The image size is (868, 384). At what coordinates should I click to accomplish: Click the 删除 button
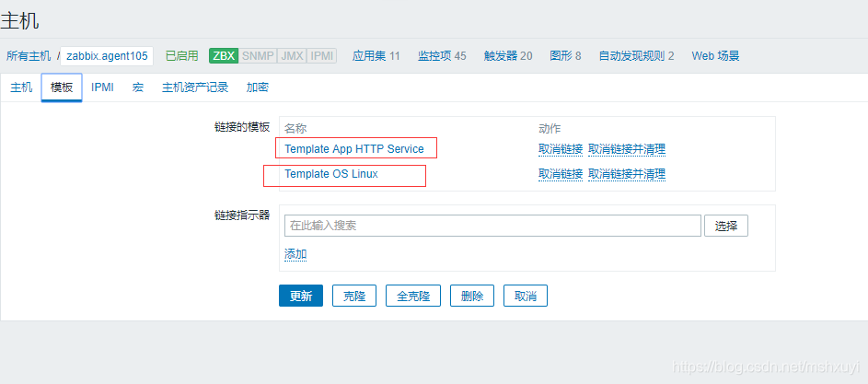(x=472, y=296)
